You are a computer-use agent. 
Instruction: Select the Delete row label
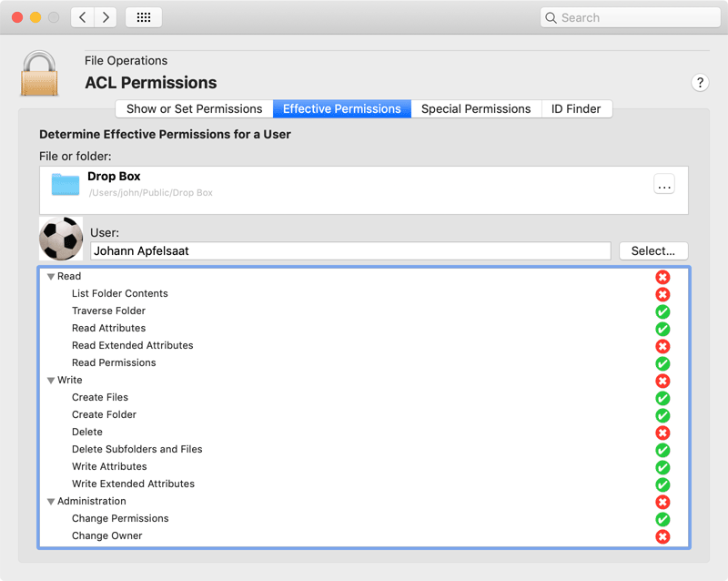point(87,432)
